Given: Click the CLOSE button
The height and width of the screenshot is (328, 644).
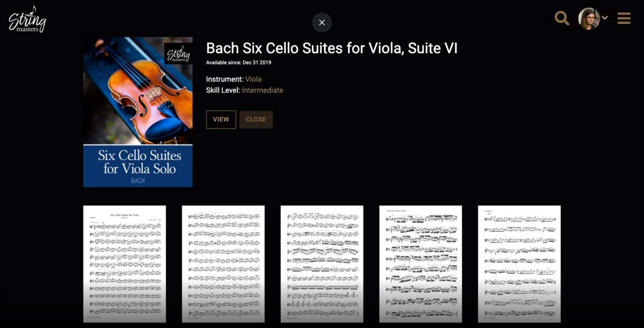Looking at the screenshot, I should 256,119.
